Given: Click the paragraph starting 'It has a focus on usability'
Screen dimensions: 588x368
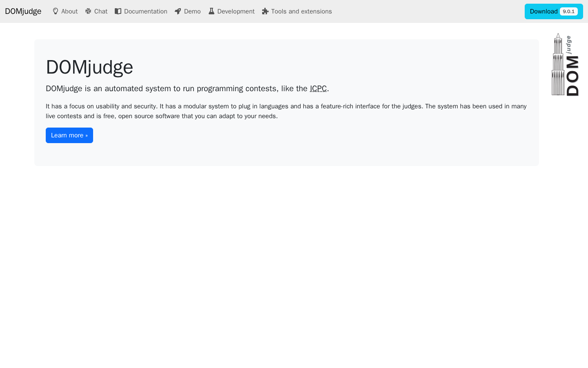Looking at the screenshot, I should pyautogui.click(x=286, y=111).
